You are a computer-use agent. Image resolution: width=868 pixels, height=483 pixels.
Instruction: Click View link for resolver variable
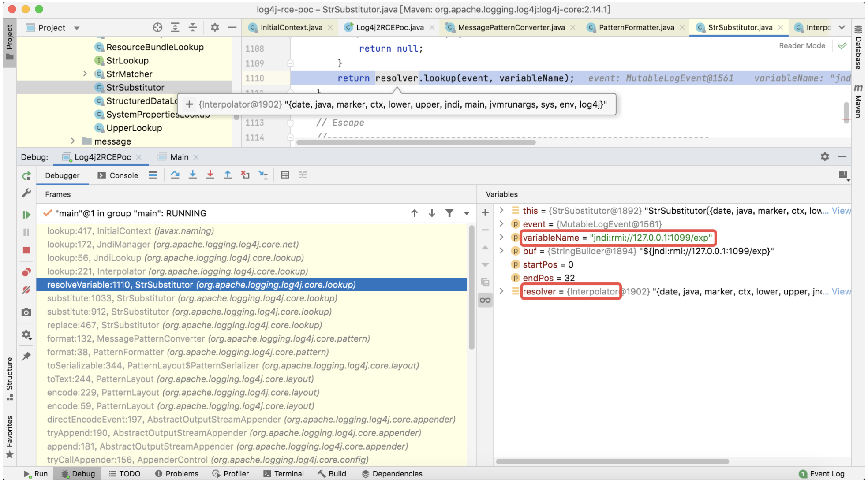point(841,291)
